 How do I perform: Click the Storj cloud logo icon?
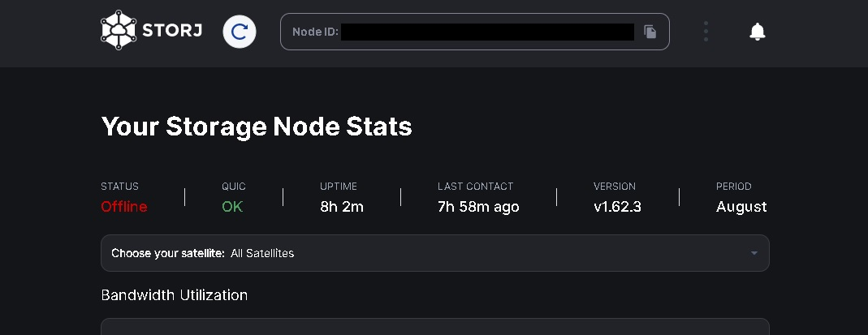119,31
